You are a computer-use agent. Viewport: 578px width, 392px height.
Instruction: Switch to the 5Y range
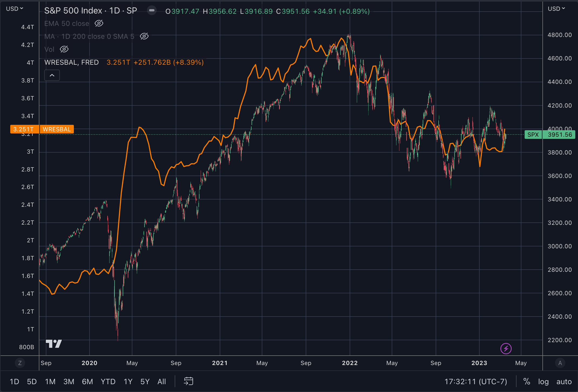145,381
